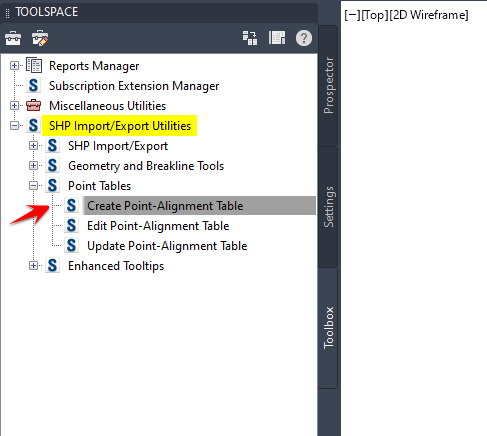The width and height of the screenshot is (487, 436).
Task: Click the Enhanced Tooltips S icon
Action: pos(52,265)
